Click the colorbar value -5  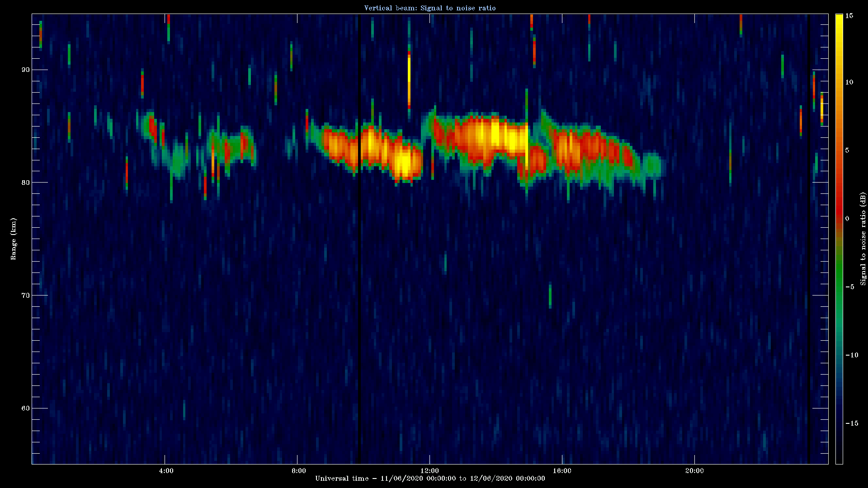point(850,287)
